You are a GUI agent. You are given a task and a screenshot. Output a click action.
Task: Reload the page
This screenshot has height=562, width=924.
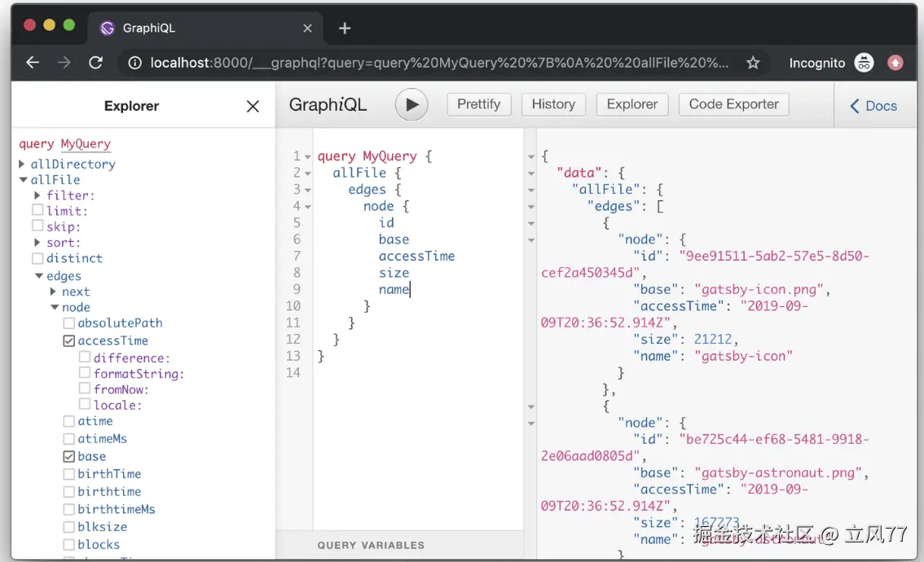[95, 63]
